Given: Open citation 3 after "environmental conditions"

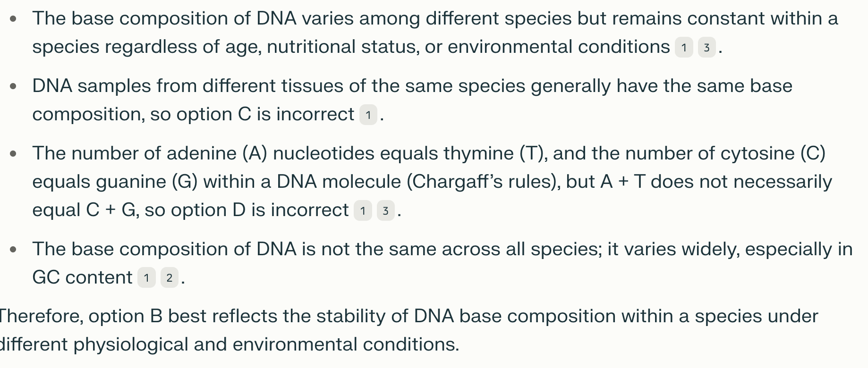Looking at the screenshot, I should (706, 48).
